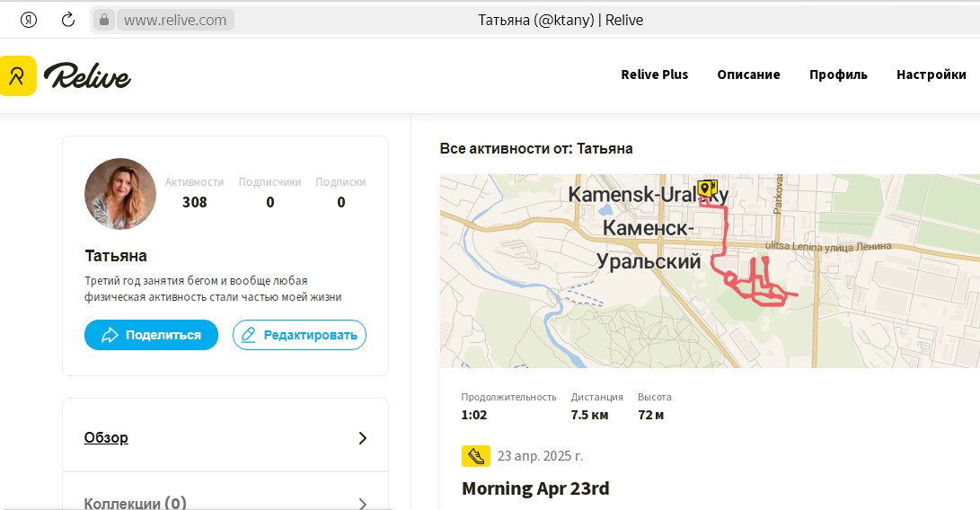Open Профиль menu item

click(x=838, y=75)
